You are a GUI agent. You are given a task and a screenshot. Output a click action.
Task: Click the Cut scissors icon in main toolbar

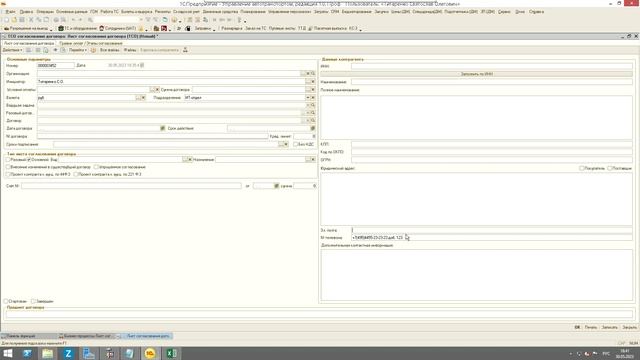click(x=31, y=20)
